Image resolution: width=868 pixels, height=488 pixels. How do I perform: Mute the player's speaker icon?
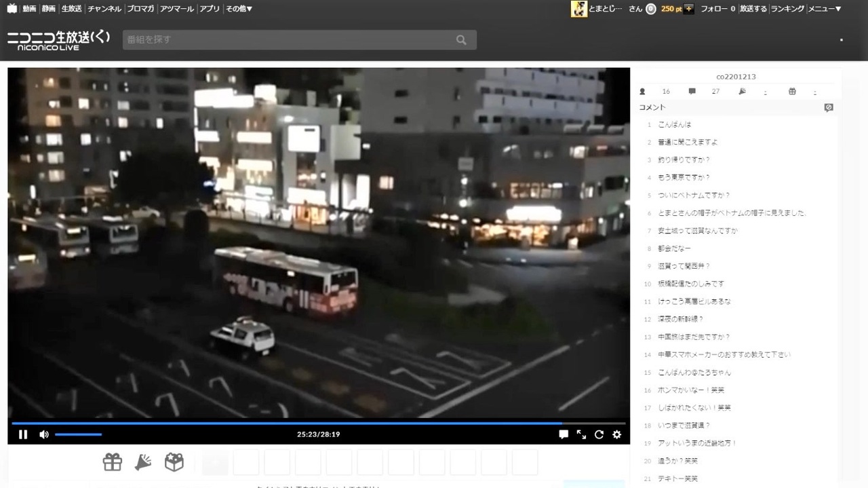pyautogui.click(x=44, y=434)
